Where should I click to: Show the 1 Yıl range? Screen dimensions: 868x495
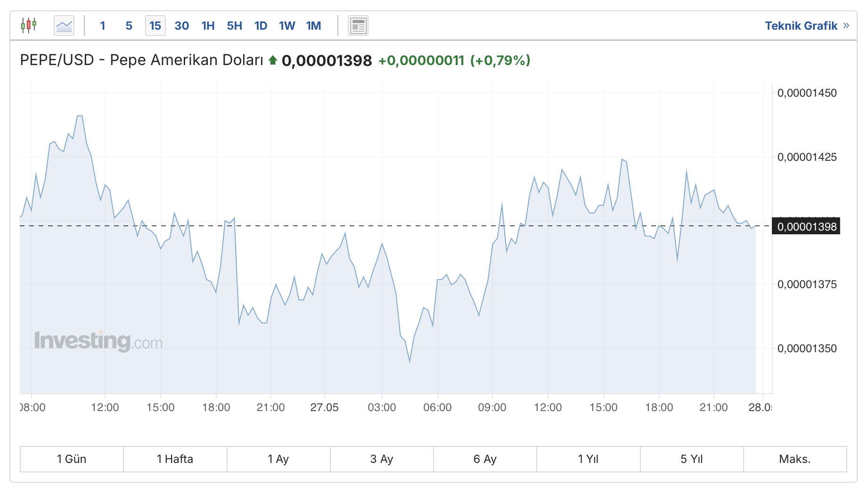[588, 459]
